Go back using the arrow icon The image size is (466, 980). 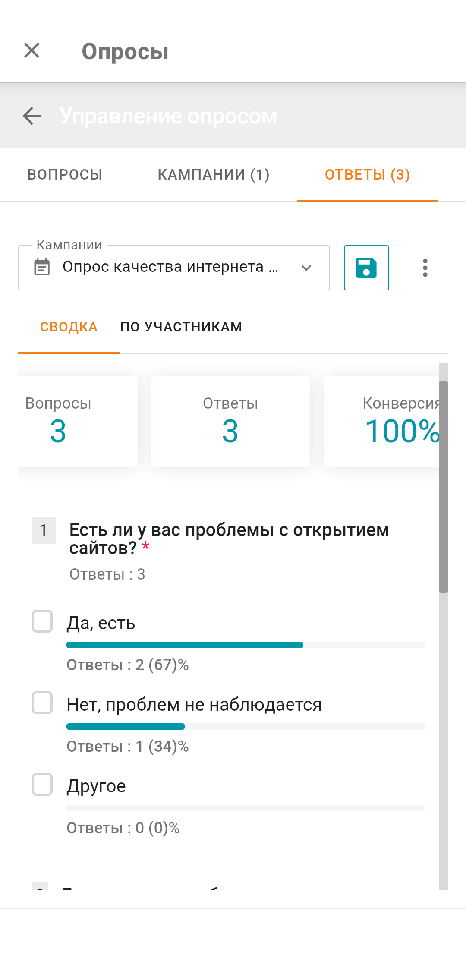(x=32, y=116)
